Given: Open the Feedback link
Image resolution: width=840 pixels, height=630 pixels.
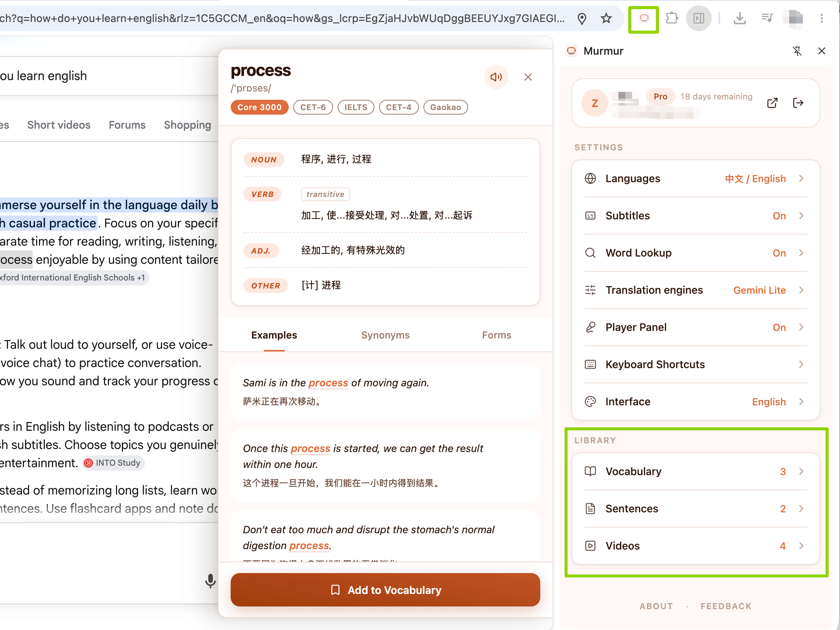Looking at the screenshot, I should click(726, 606).
